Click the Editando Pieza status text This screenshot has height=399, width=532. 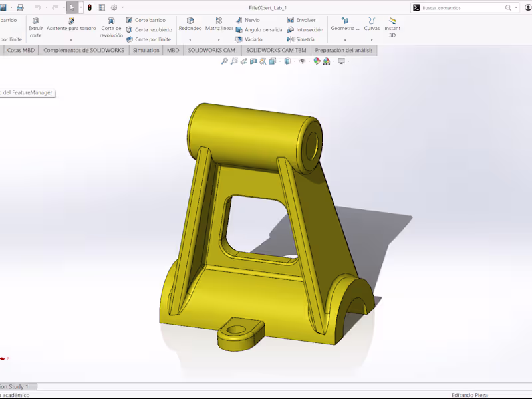point(469,395)
